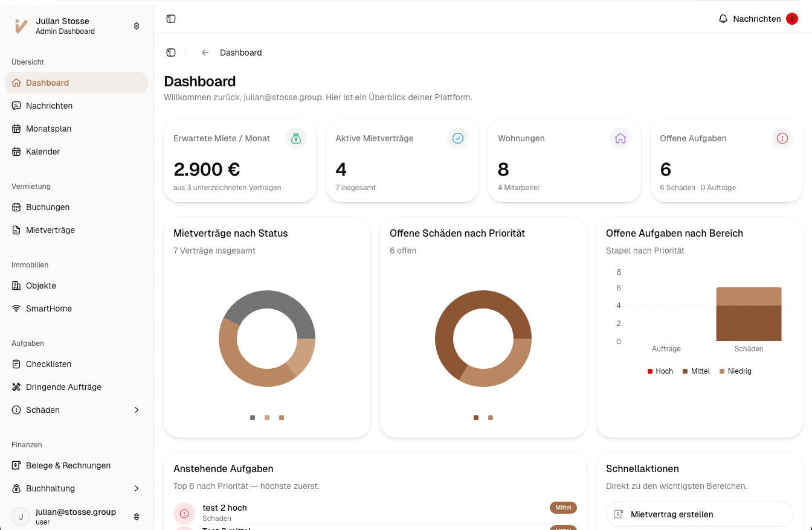Click '6 Schäden · 0 Aufträge' text

[x=698, y=188]
